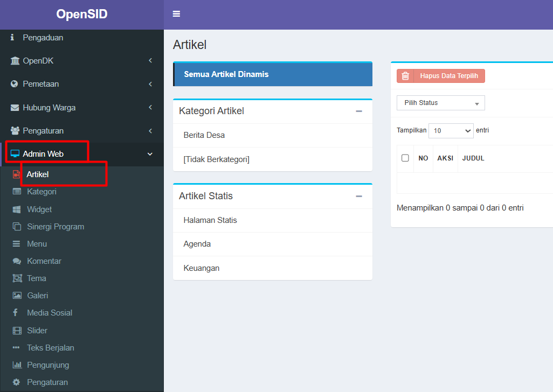
Task: Open Tema submenu item
Action: click(x=37, y=278)
